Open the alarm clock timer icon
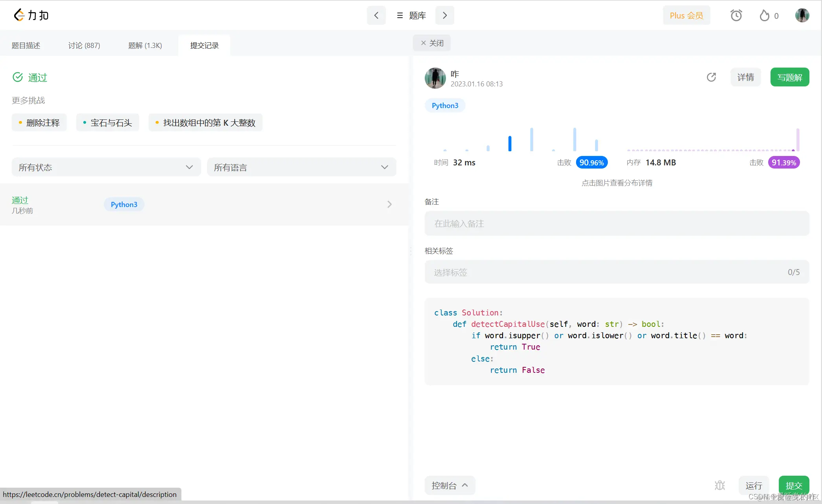This screenshot has width=822, height=504. click(736, 15)
